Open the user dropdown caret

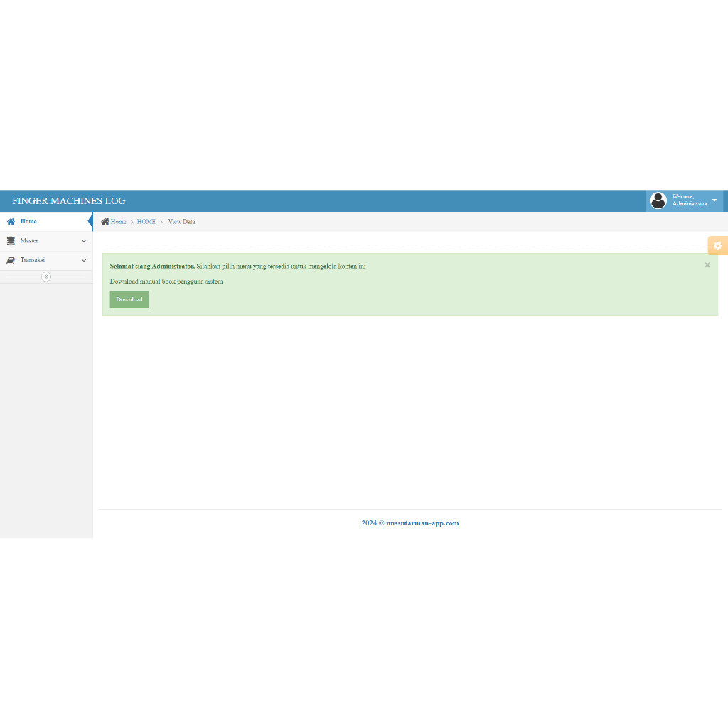[x=714, y=200]
